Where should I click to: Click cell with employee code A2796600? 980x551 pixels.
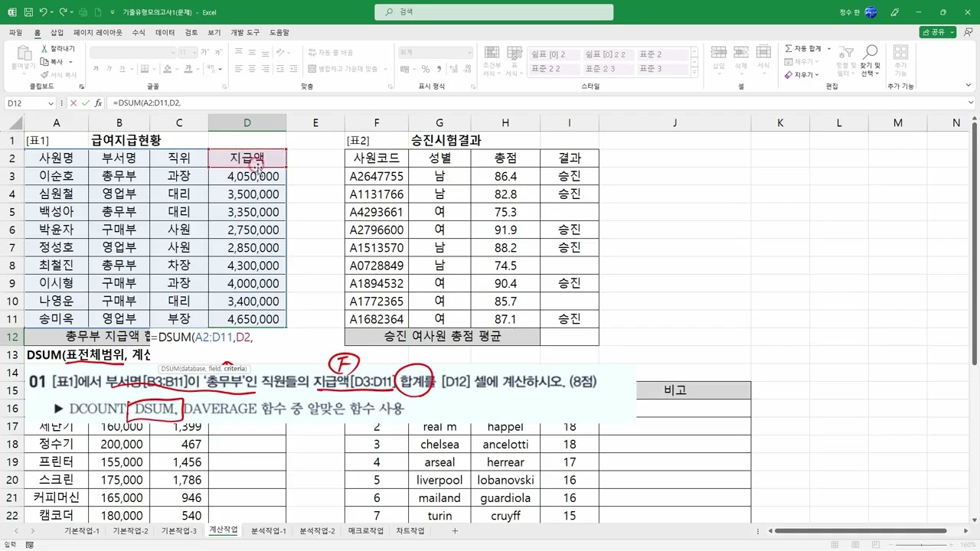(x=377, y=230)
